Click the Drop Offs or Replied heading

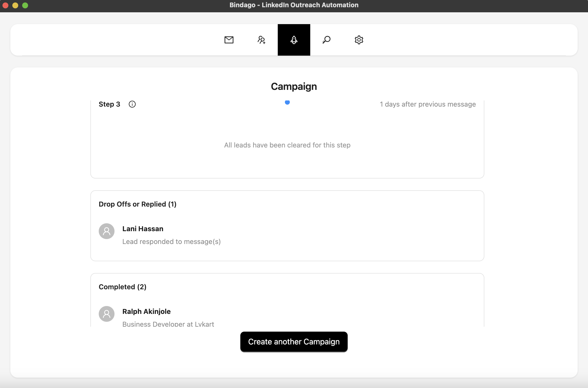137,204
